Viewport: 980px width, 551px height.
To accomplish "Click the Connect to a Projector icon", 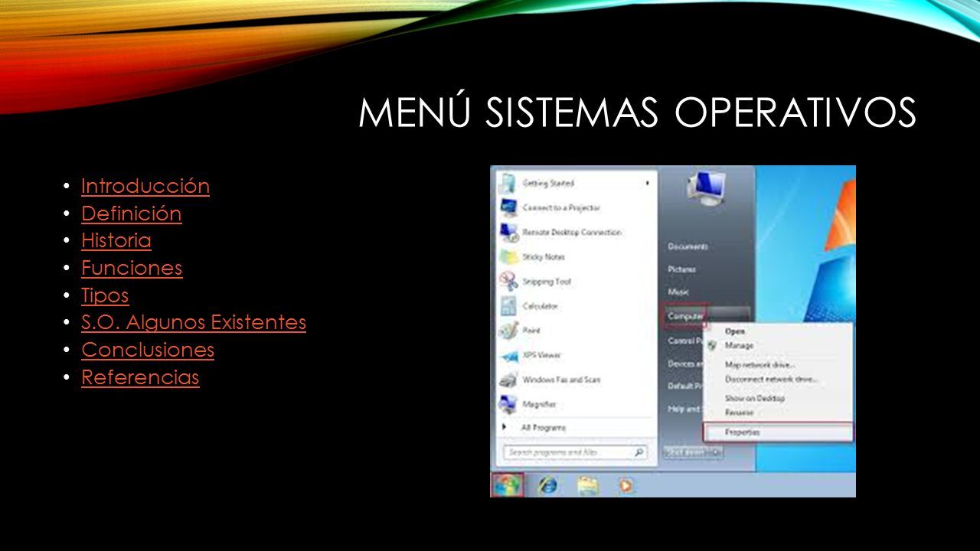I will 508,207.
